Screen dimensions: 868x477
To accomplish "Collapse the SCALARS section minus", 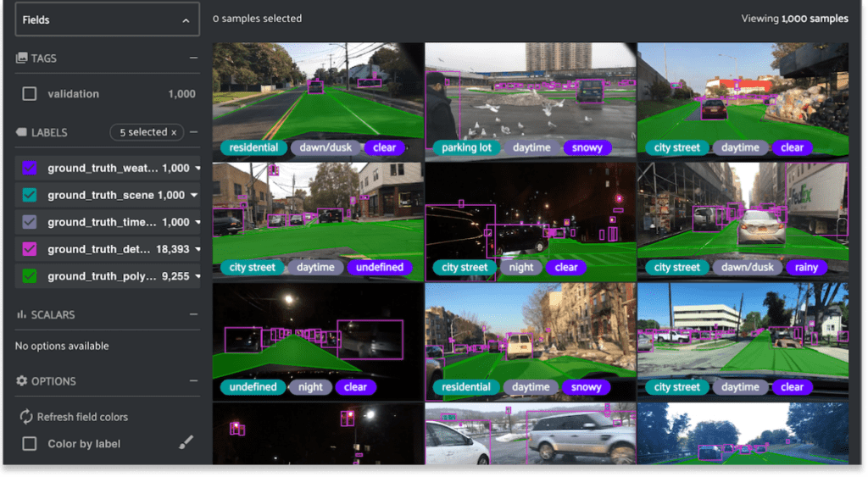I will [x=193, y=314].
